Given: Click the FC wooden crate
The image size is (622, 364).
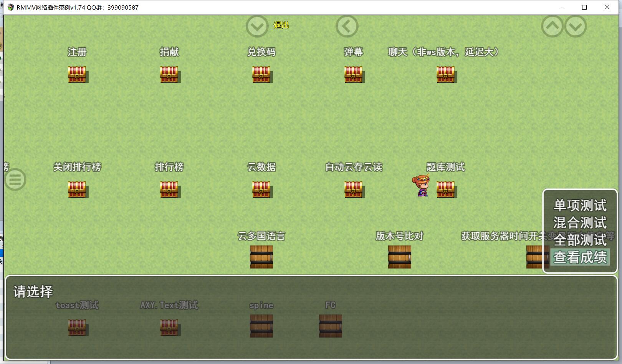Looking at the screenshot, I should point(331,326).
